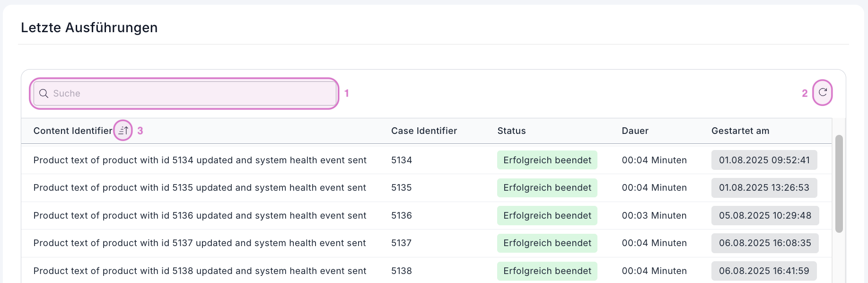Open the row with case identifier 5136
868x283 pixels.
pyautogui.click(x=402, y=216)
